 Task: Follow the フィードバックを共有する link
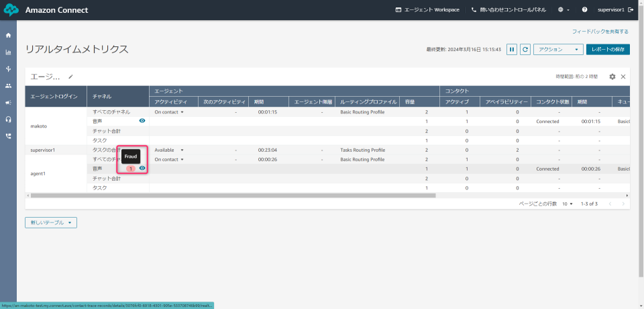[x=600, y=32]
